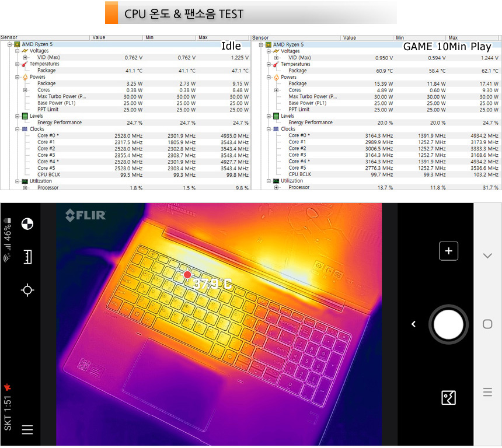Tap the down chevron on navigation bar

coord(487,256)
